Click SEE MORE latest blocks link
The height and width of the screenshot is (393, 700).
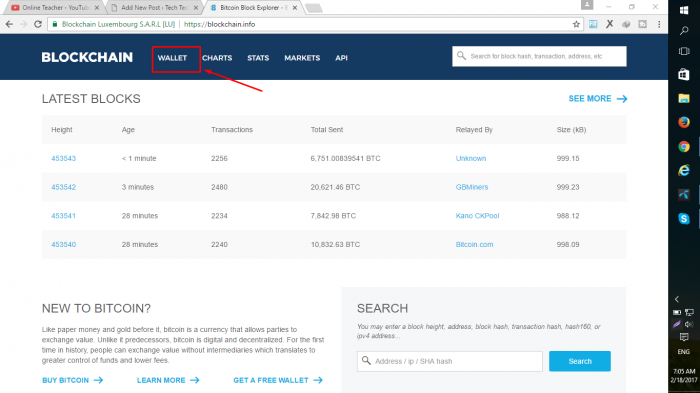point(598,99)
